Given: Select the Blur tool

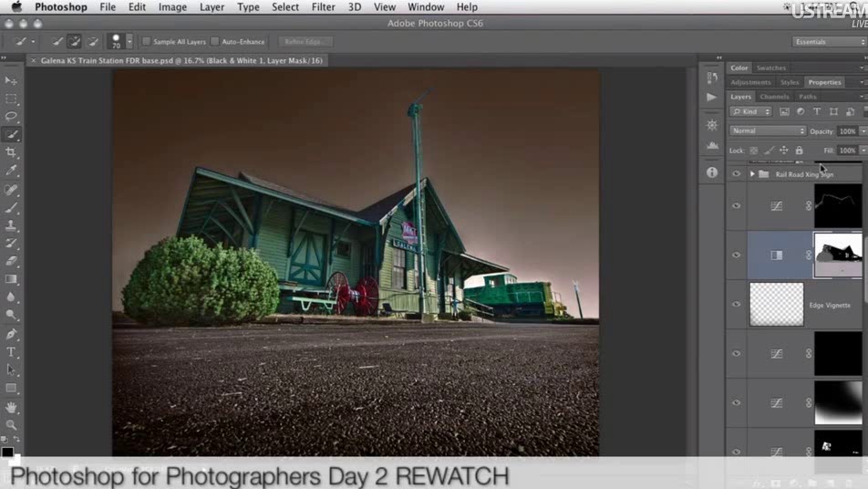Looking at the screenshot, I should click(x=11, y=297).
